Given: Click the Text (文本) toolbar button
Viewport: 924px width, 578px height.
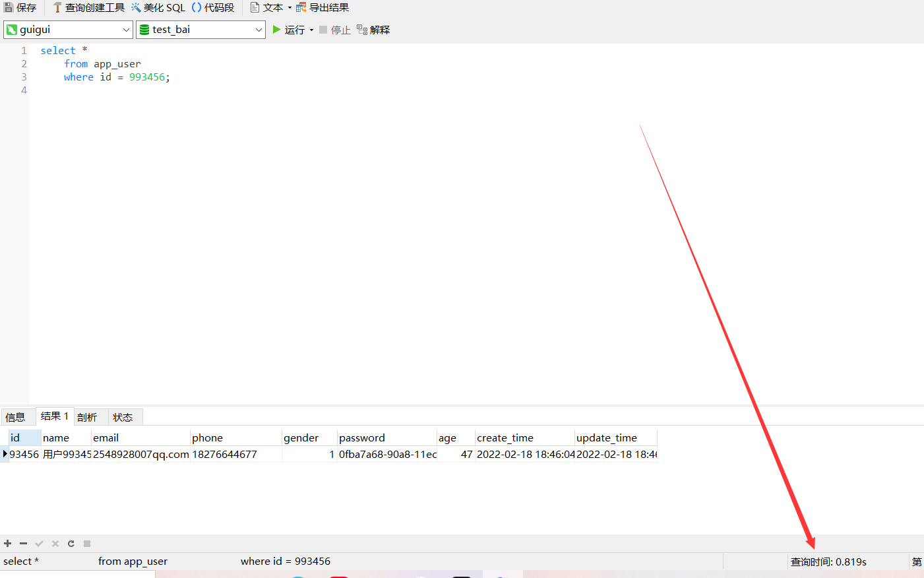Looking at the screenshot, I should (x=267, y=7).
